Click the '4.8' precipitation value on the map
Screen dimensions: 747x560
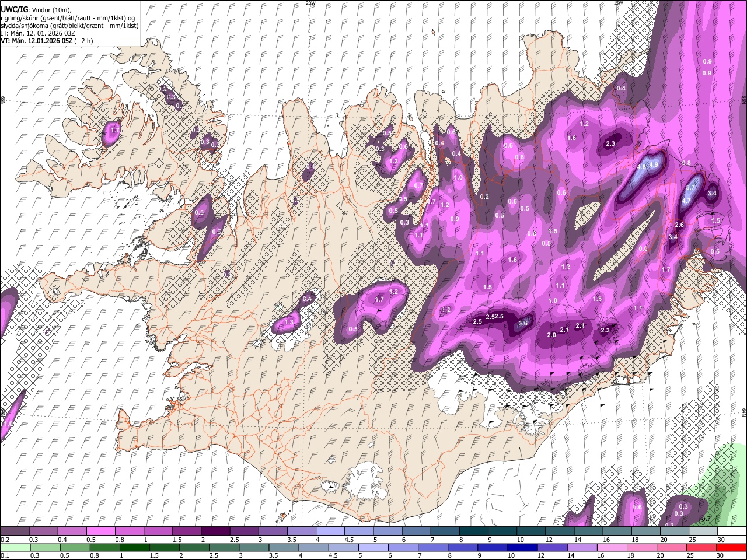(641, 167)
